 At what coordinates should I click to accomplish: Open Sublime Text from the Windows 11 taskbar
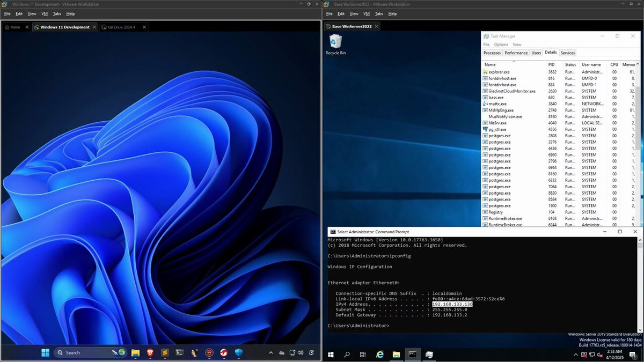pyautogui.click(x=165, y=352)
